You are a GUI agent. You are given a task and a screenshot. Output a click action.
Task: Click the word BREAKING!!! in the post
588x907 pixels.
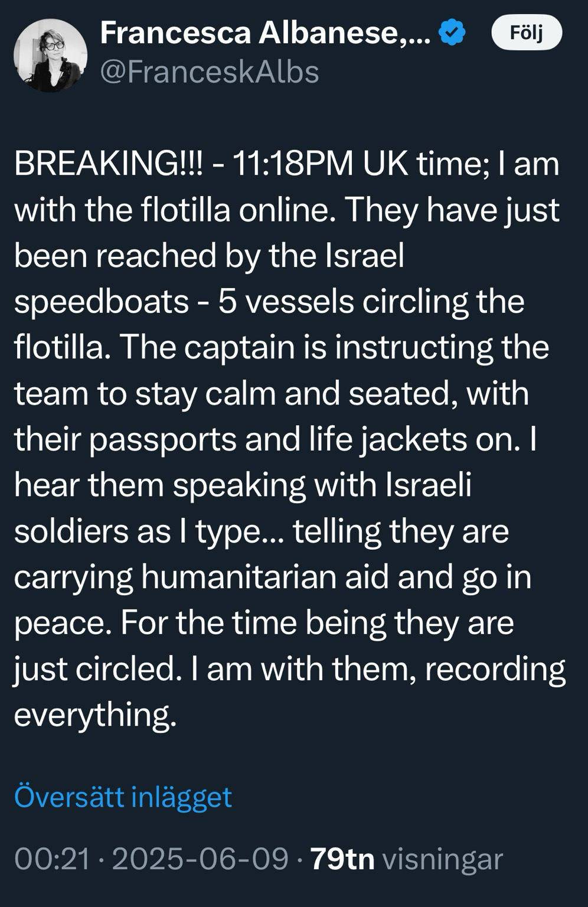pos(108,164)
